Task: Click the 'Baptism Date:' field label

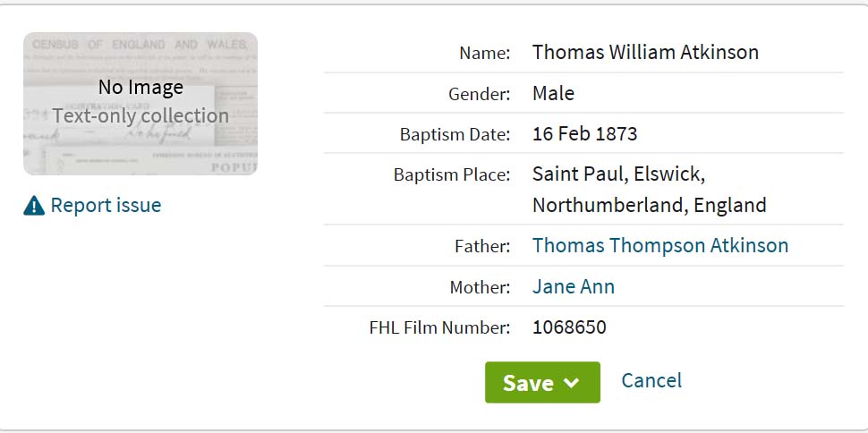Action: (455, 134)
